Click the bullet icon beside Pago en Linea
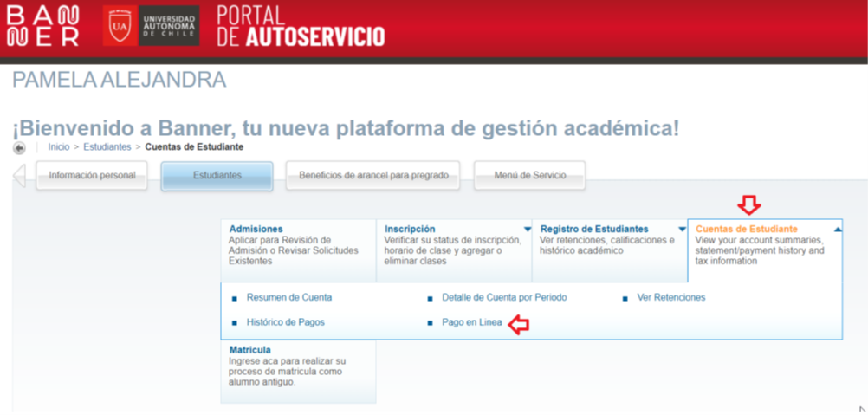The height and width of the screenshot is (415, 868). click(x=430, y=323)
